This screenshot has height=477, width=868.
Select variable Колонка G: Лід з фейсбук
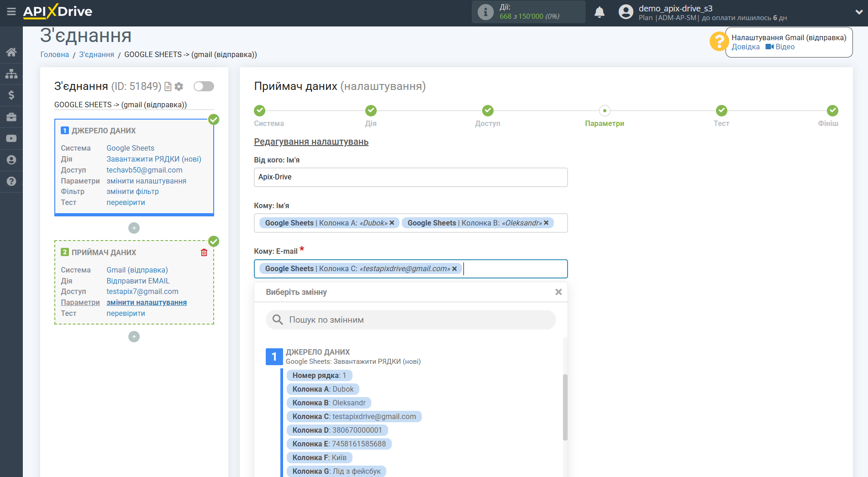[x=337, y=471]
